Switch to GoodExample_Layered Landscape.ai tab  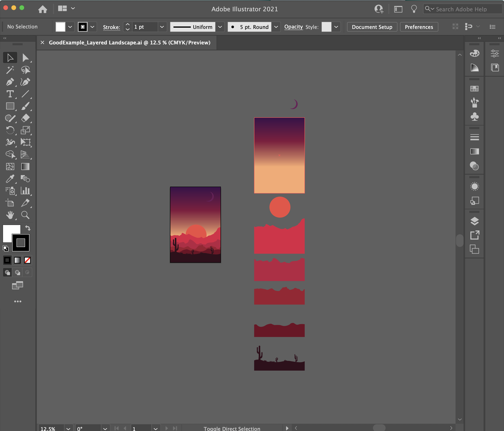click(129, 43)
